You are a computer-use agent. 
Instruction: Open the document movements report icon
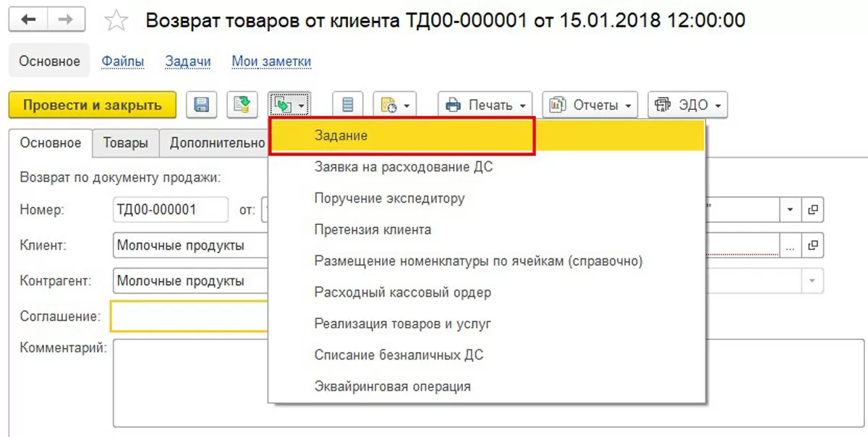coord(347,105)
